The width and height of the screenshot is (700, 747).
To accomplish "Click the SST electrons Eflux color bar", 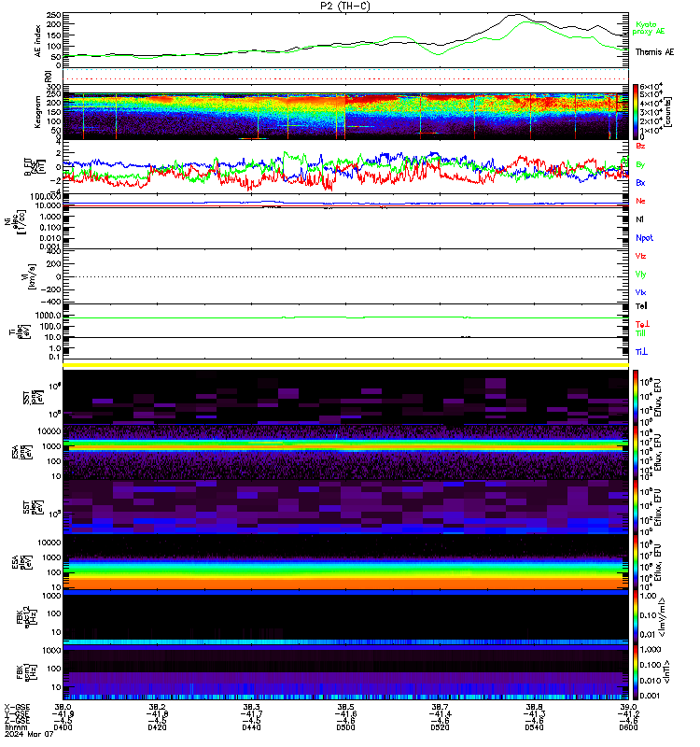I will coord(636,506).
